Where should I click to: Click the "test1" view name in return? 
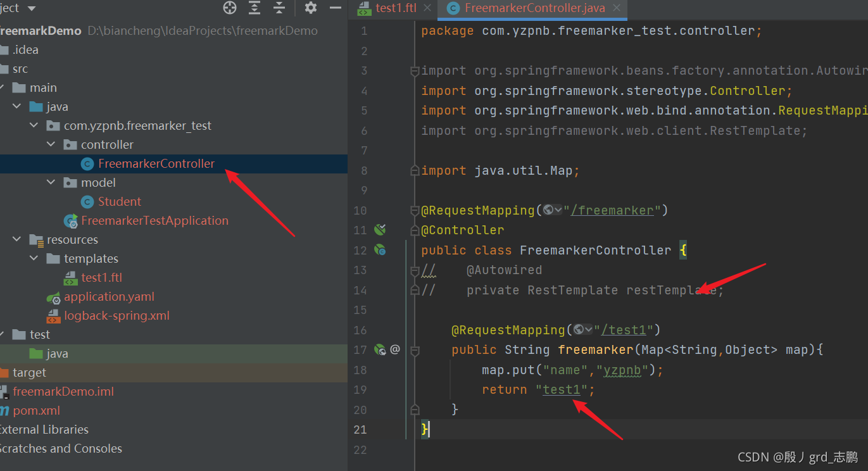(x=562, y=389)
